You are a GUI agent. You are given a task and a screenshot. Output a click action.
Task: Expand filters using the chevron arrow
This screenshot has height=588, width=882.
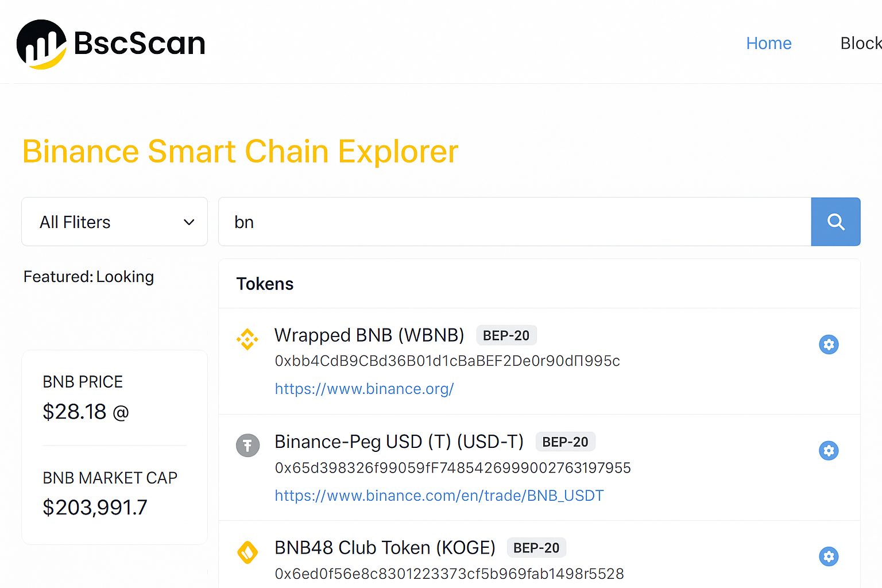click(x=189, y=222)
